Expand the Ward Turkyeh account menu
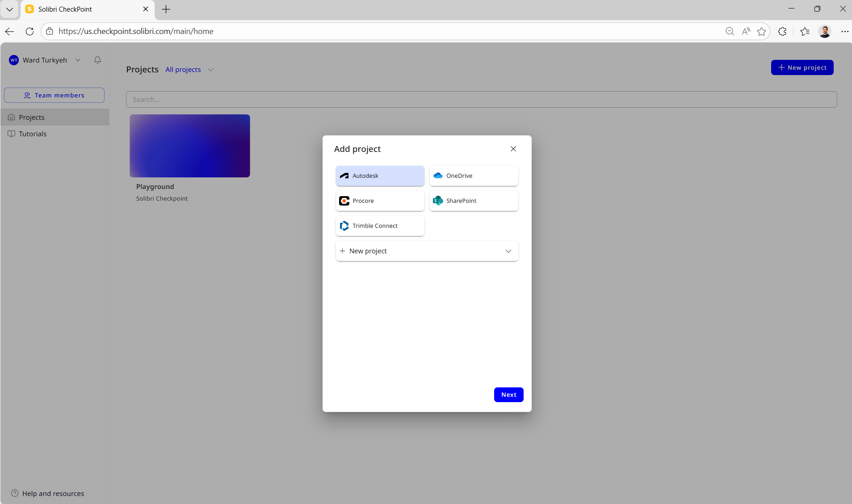 tap(78, 60)
